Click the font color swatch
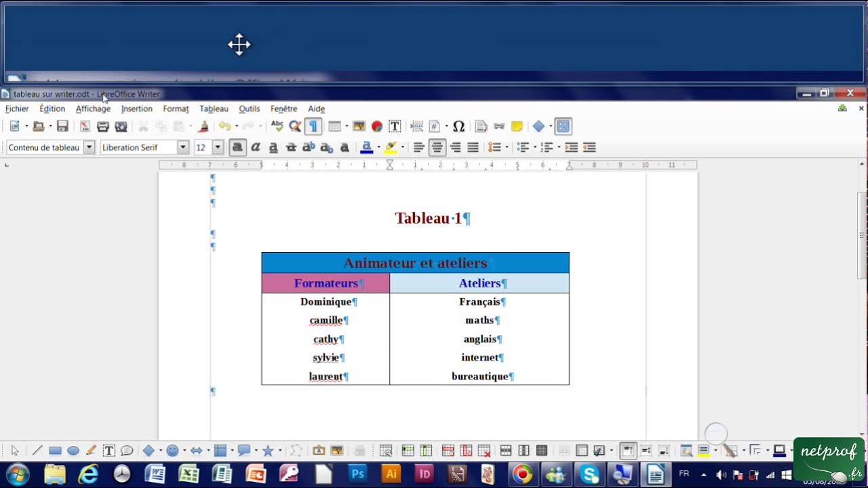Image resolution: width=868 pixels, height=488 pixels. (x=367, y=147)
